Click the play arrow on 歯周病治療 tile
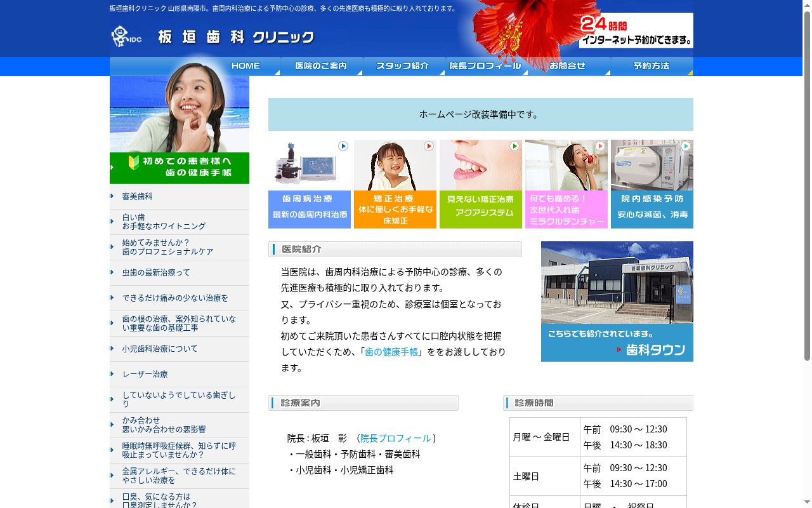Viewport: 812px width, 508px height. click(x=343, y=146)
